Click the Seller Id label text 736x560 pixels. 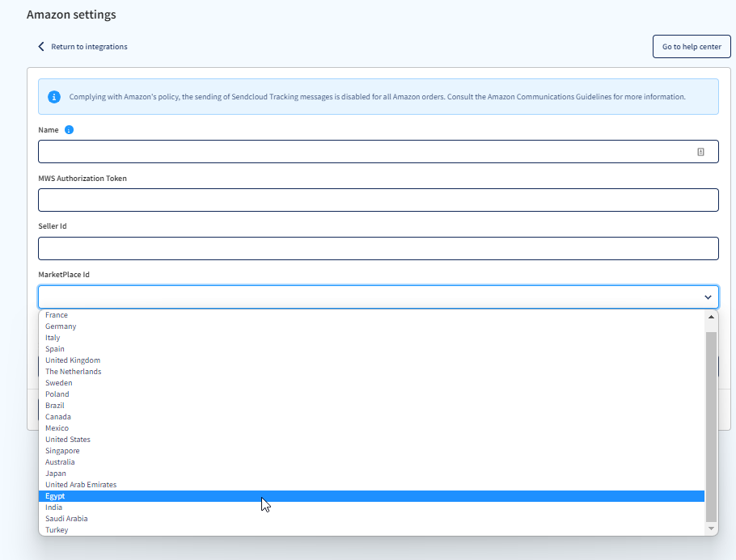(x=53, y=226)
